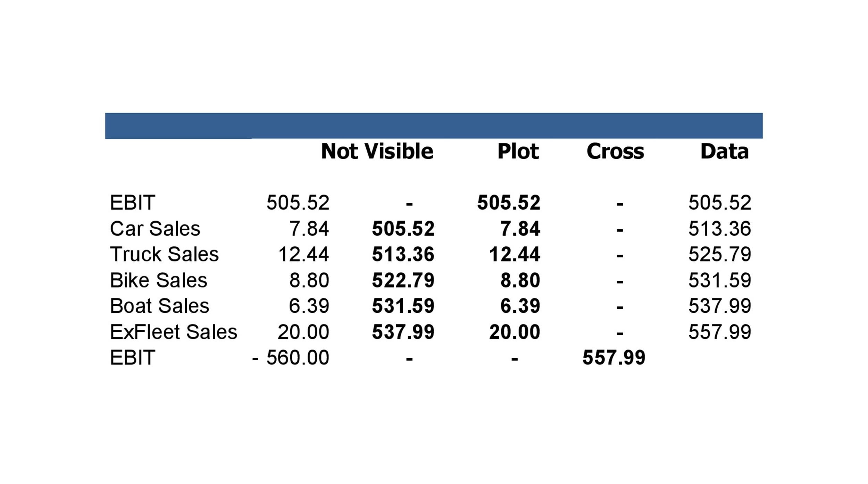Screen dimensions: 868x484
Task: Select the Bike Sales row label
Action: click(158, 280)
